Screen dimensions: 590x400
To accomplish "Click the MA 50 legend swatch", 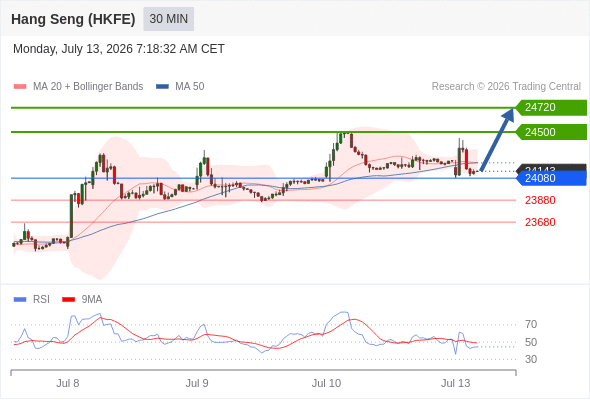I will 162,87.
